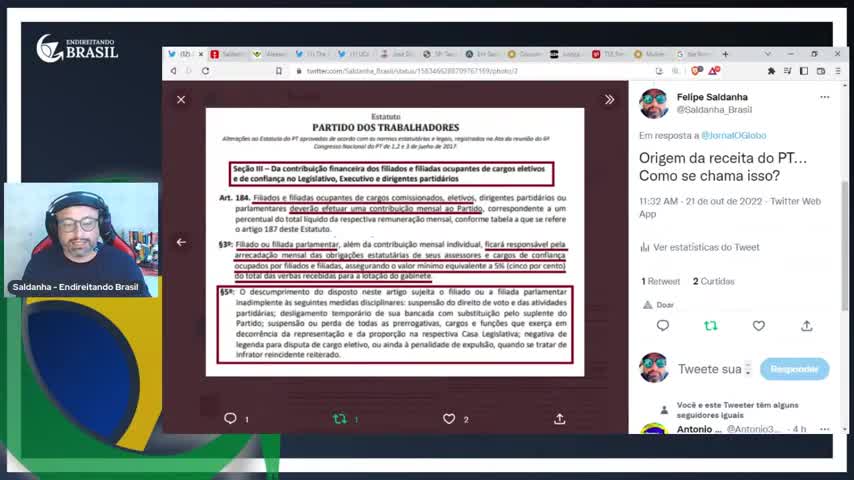Open Felipe Saldanha's profile avatar

pos(654,103)
